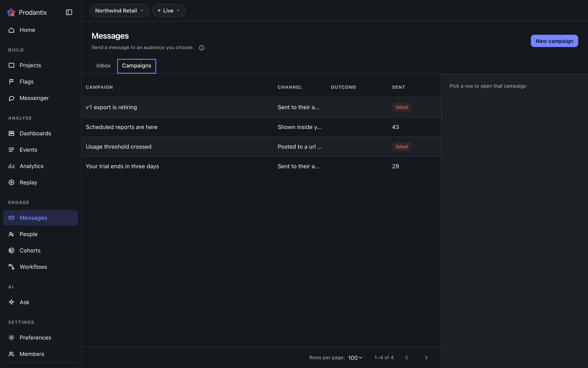Click the Messages page heading
The width and height of the screenshot is (588, 368).
point(110,36)
